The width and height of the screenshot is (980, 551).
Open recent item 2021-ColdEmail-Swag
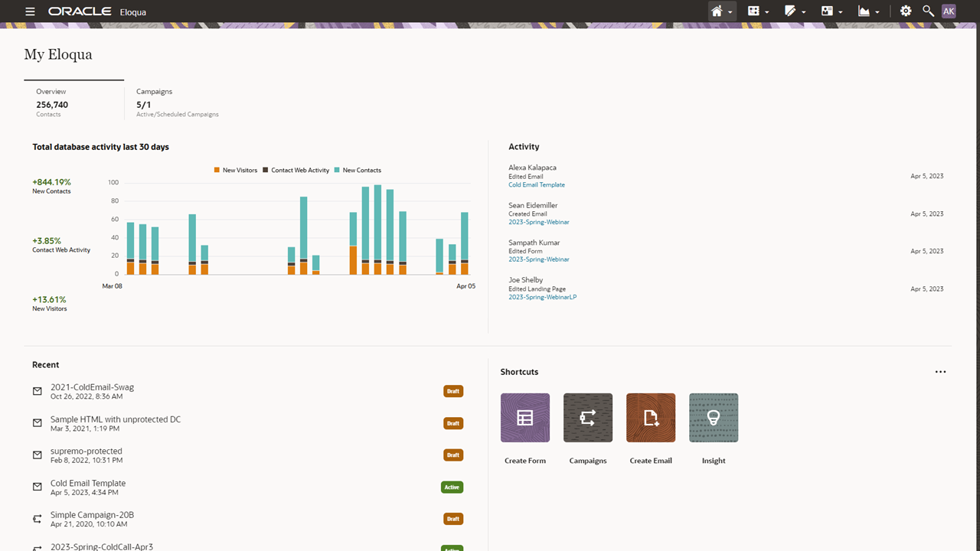[x=92, y=387]
